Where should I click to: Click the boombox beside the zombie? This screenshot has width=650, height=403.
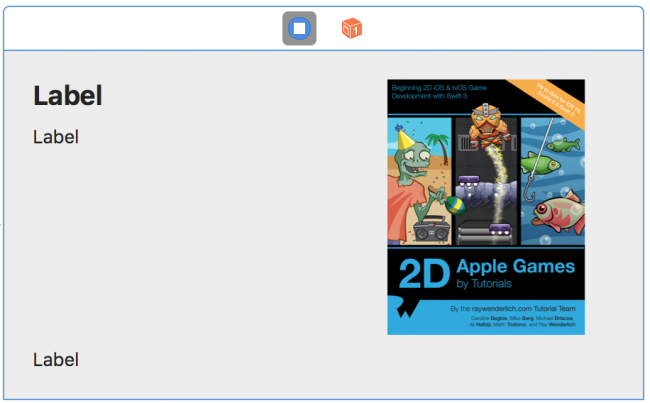point(432,229)
